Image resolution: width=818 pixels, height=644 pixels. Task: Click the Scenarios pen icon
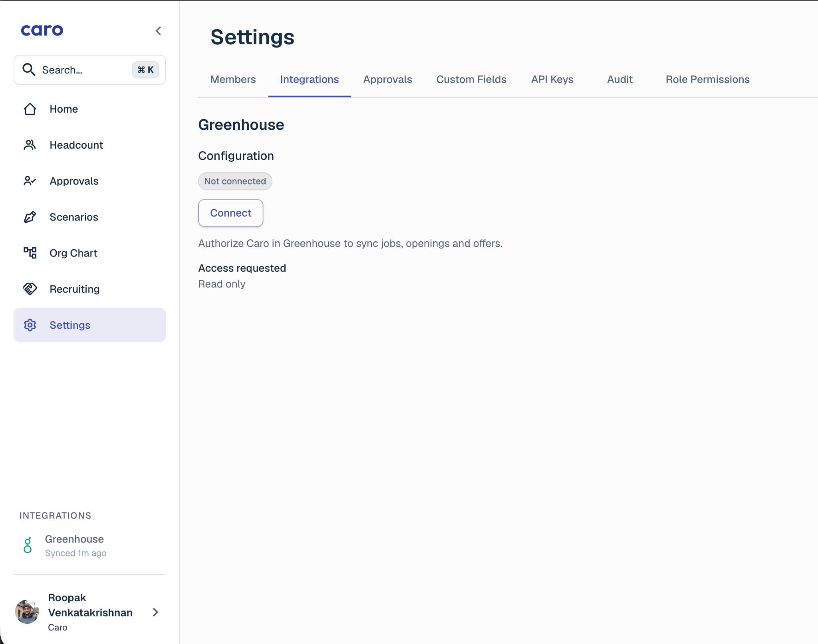tap(30, 217)
